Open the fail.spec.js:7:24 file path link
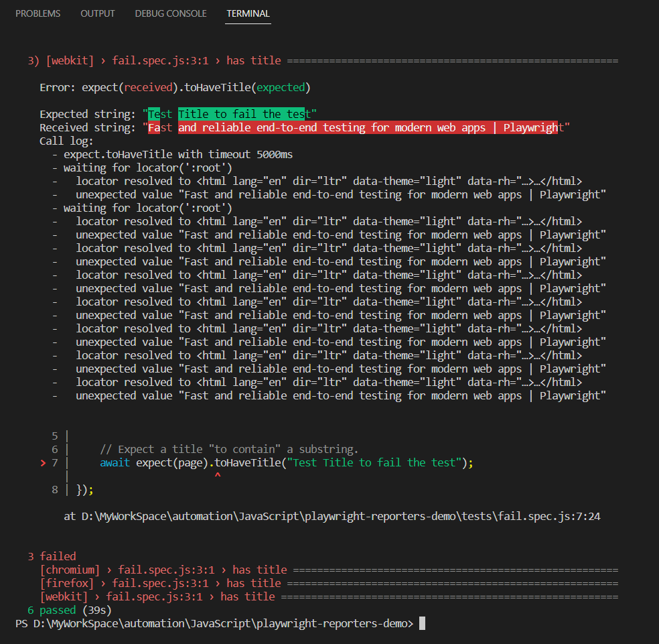This screenshot has height=644, width=659. (x=334, y=516)
